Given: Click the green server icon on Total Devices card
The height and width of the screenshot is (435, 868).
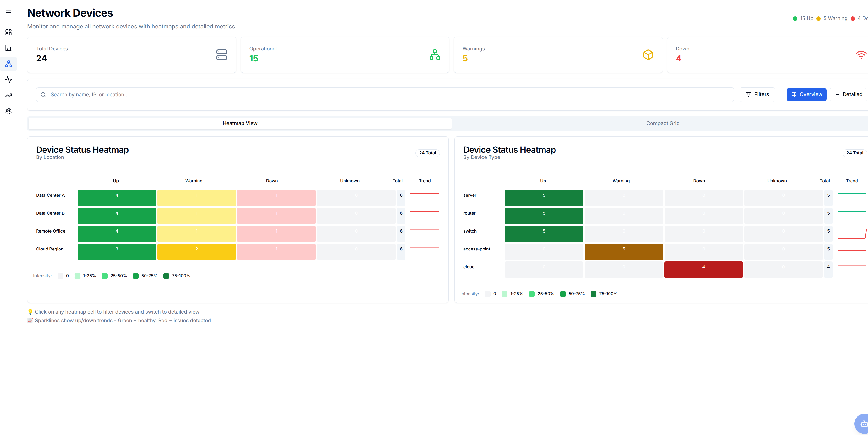Looking at the screenshot, I should pyautogui.click(x=222, y=55).
